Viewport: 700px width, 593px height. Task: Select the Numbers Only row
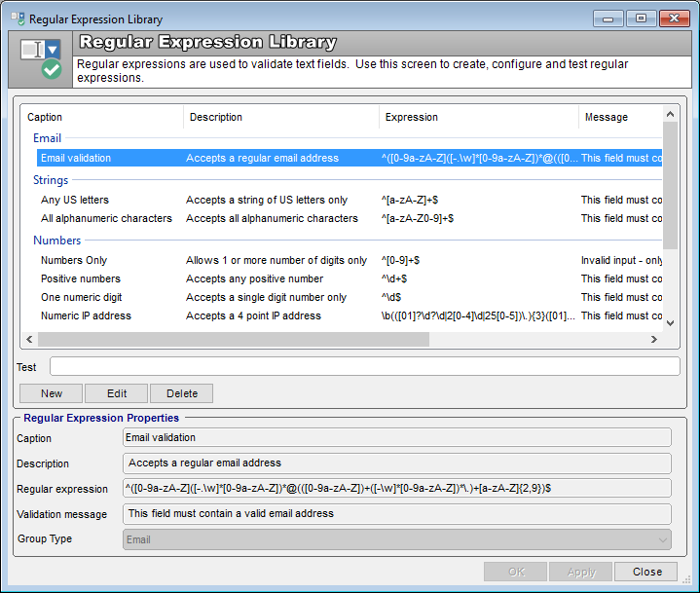[350, 260]
